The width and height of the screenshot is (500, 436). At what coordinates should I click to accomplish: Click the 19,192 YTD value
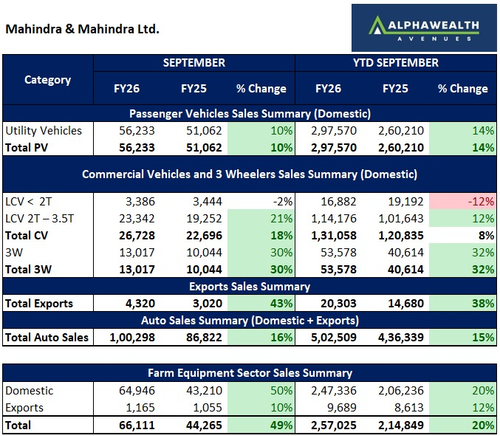(406, 202)
